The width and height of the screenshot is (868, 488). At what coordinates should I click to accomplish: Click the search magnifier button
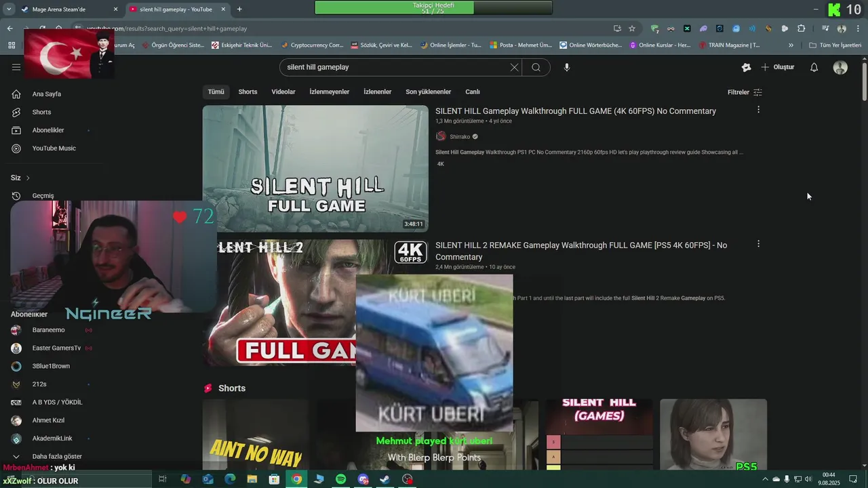[x=536, y=67]
